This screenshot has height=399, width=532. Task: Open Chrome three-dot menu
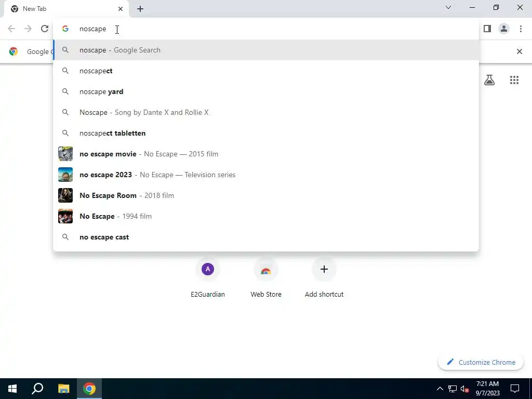point(521,29)
